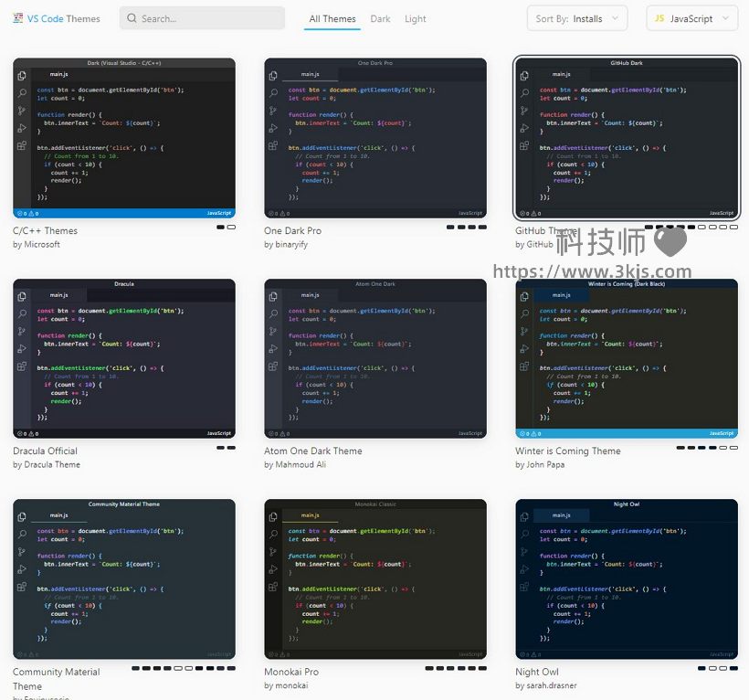The height and width of the screenshot is (700, 749).
Task: Open the Dracula Official title link
Action: 45,451
